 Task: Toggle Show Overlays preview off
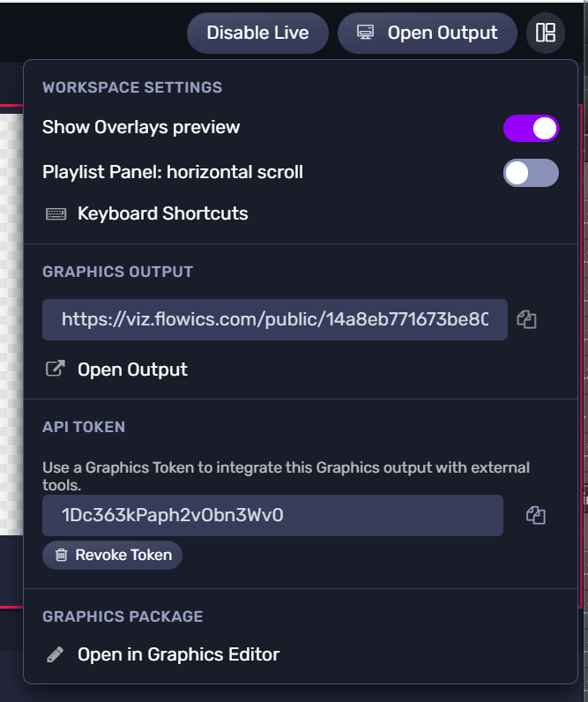pos(531,129)
